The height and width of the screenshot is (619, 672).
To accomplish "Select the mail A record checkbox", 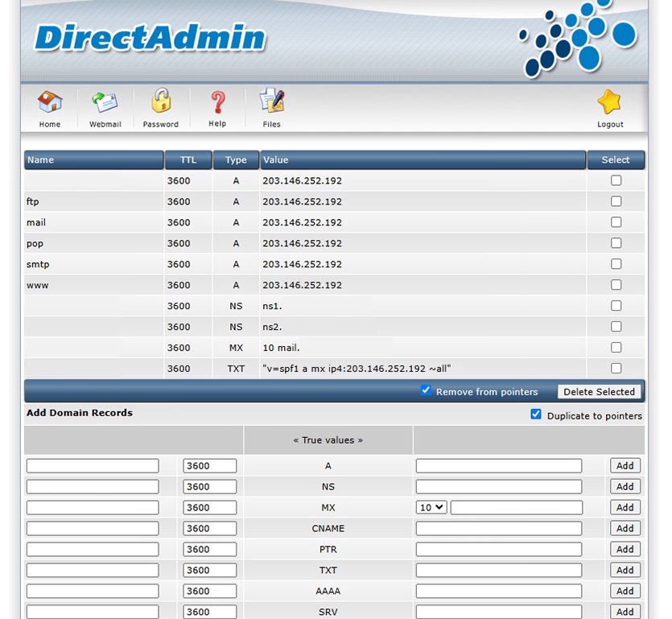I will (616, 222).
